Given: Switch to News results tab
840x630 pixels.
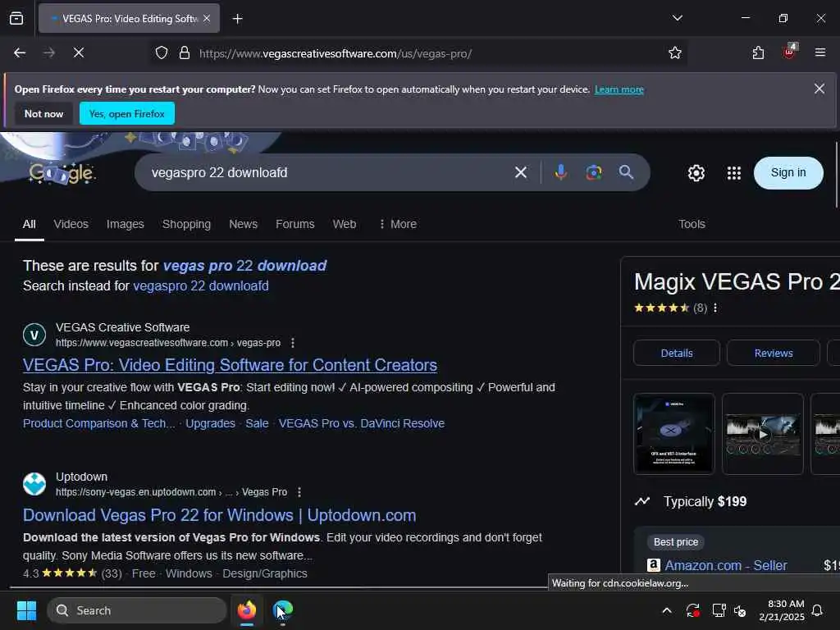Looking at the screenshot, I should [x=243, y=225].
